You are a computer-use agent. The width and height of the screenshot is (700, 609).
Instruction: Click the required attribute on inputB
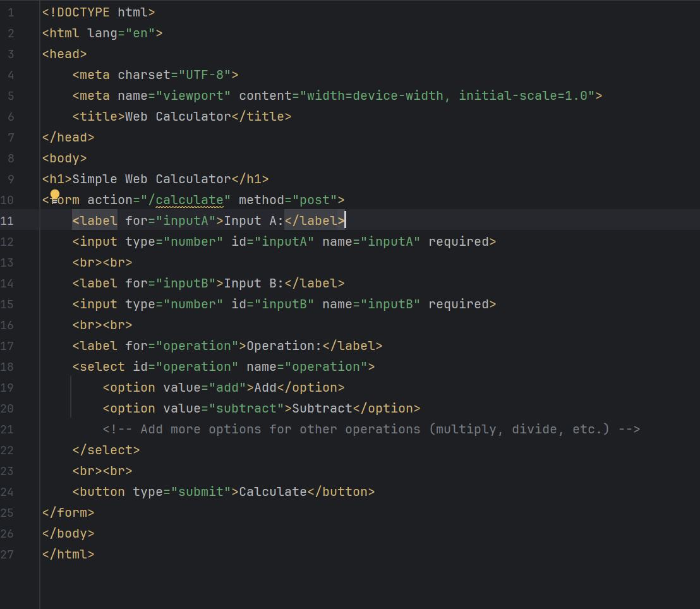pyautogui.click(x=460, y=304)
